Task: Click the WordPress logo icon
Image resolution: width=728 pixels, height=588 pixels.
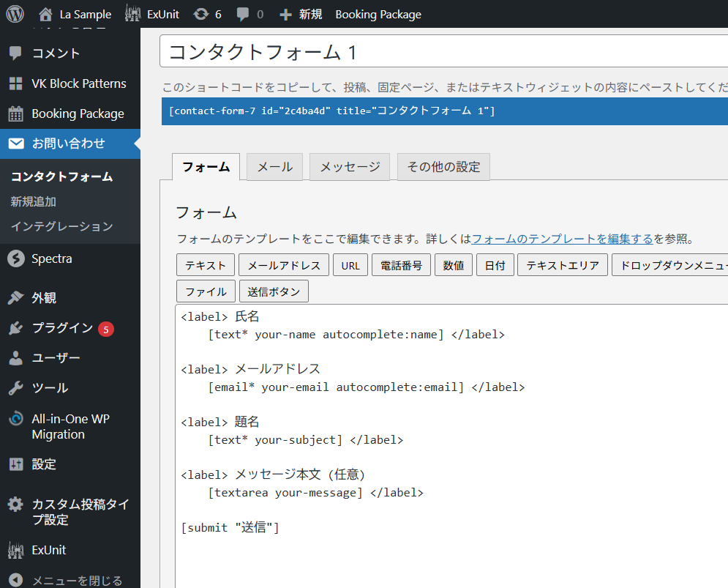Action: [15, 14]
